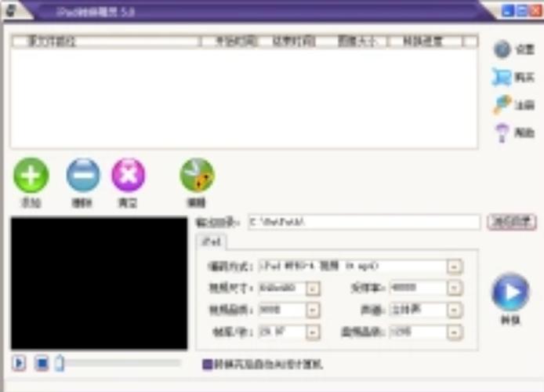This screenshot has width=544, height=392.
Task: Click the output directory path field
Action: (364, 222)
